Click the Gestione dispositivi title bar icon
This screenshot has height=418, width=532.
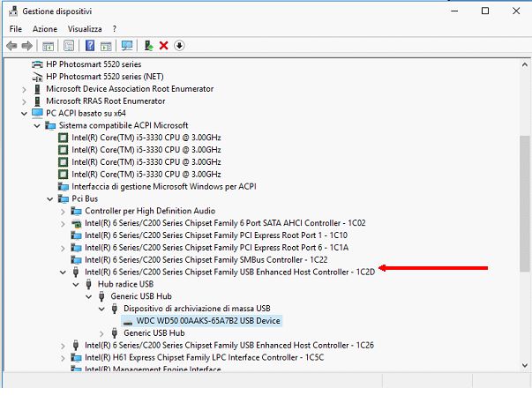point(13,11)
